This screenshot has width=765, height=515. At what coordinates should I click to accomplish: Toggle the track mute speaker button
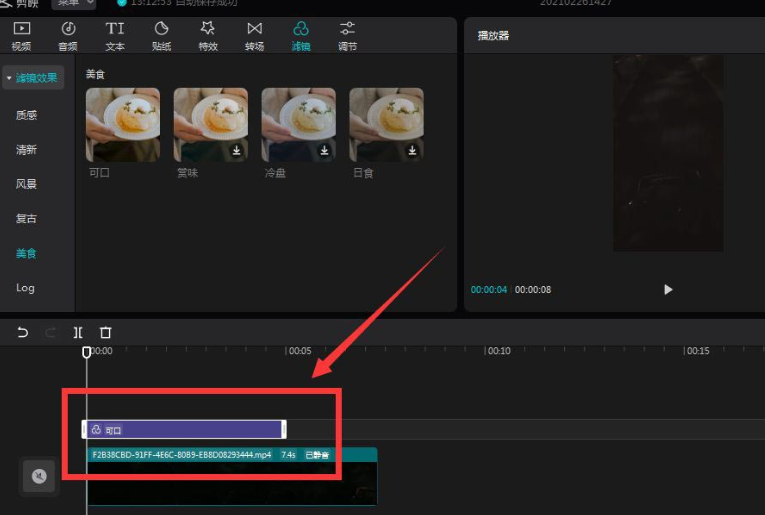click(x=39, y=476)
